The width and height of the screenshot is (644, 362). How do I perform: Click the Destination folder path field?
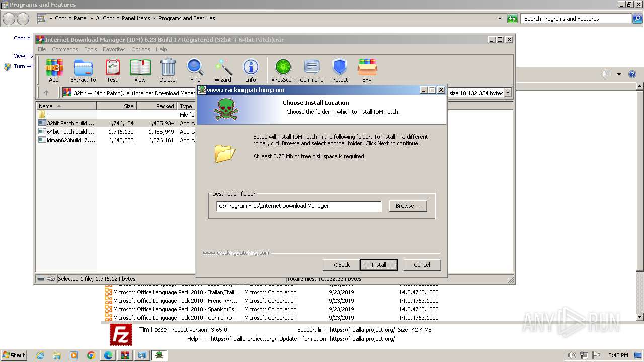tap(299, 206)
